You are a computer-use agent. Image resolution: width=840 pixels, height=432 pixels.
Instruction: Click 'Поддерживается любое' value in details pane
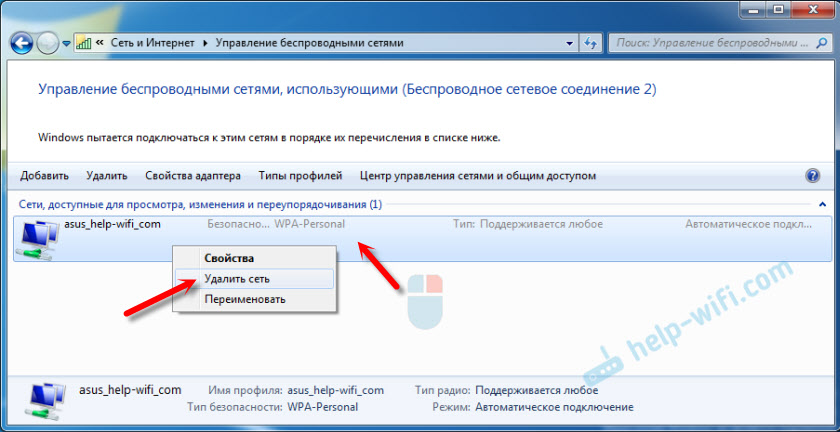click(537, 390)
